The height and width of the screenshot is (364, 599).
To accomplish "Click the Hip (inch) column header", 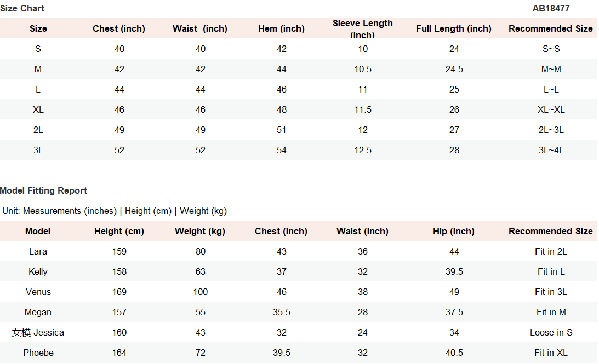I will [454, 231].
